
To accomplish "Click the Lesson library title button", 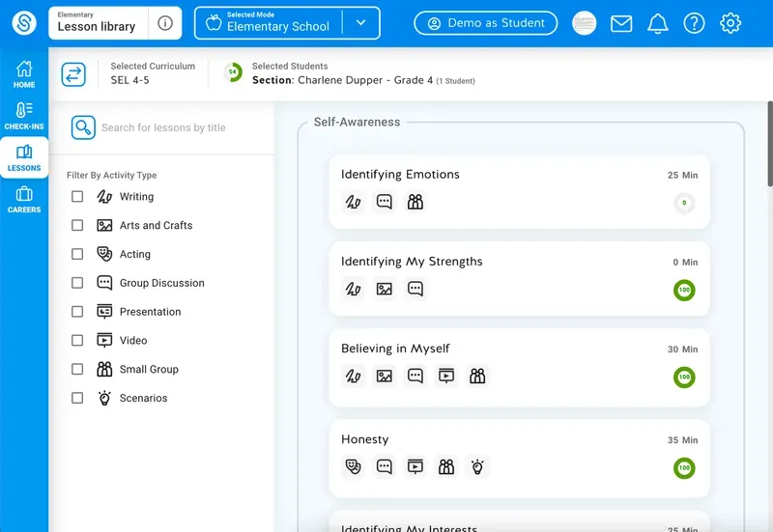I will click(x=99, y=22).
